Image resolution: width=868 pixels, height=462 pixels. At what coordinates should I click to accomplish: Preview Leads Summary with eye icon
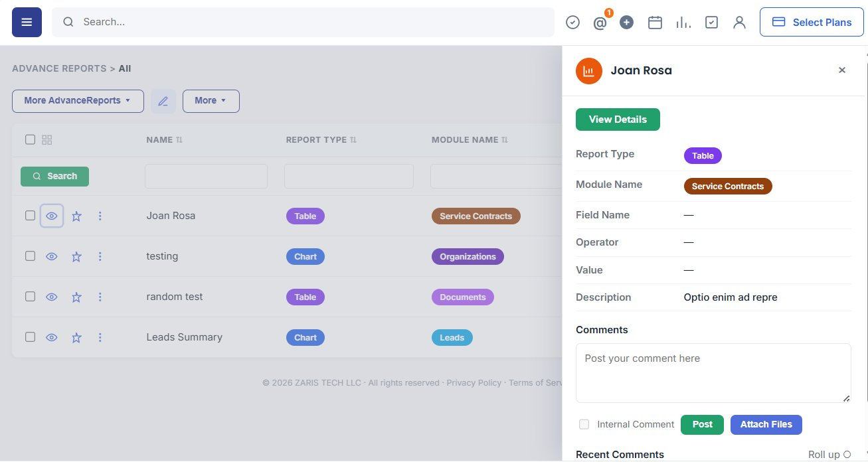click(x=52, y=338)
